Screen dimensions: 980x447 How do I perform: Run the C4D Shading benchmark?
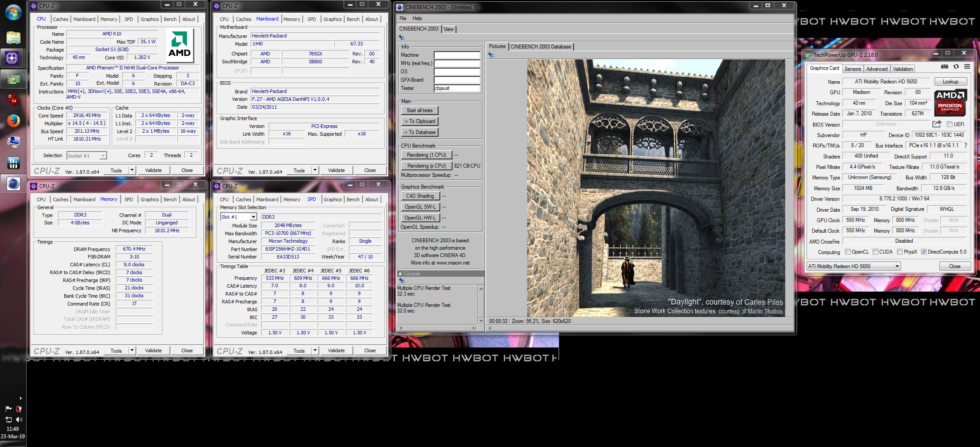tap(420, 196)
